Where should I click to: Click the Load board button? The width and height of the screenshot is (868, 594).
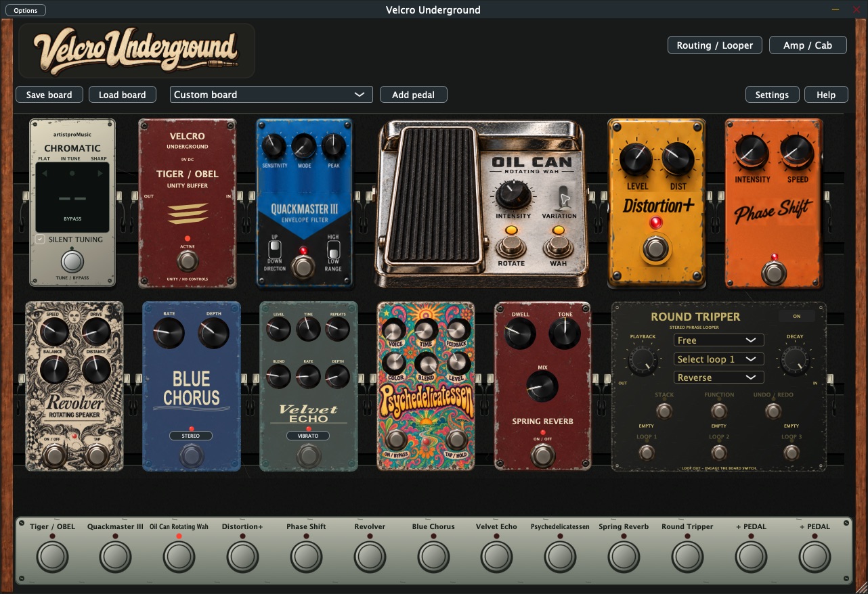tap(123, 95)
